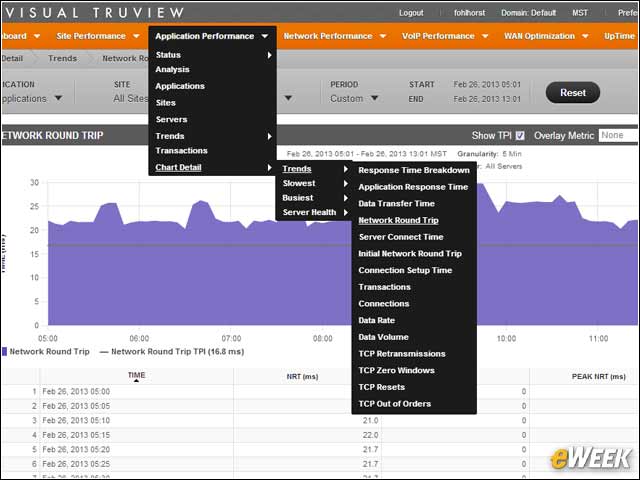Sort by the TIME column header arrow
The width and height of the screenshot is (640, 480).
tap(136, 381)
